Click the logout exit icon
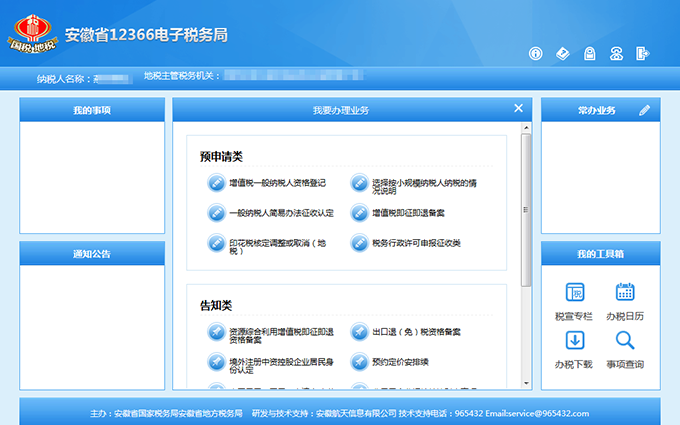 click(643, 53)
